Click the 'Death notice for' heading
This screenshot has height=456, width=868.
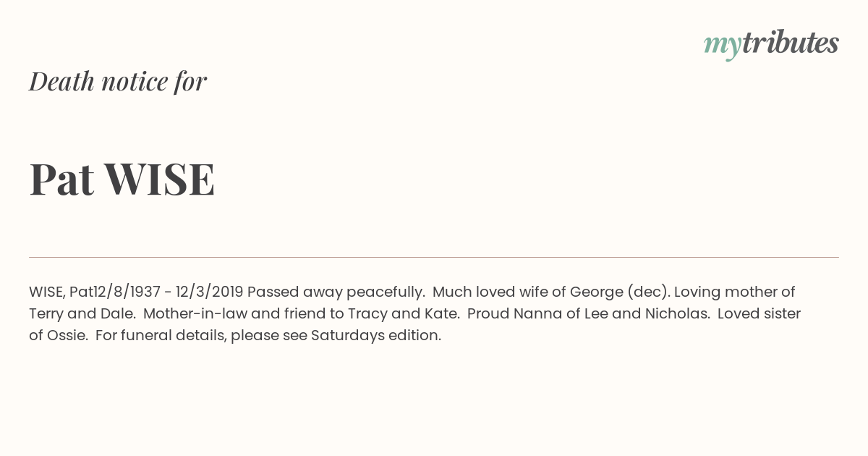click(x=118, y=81)
